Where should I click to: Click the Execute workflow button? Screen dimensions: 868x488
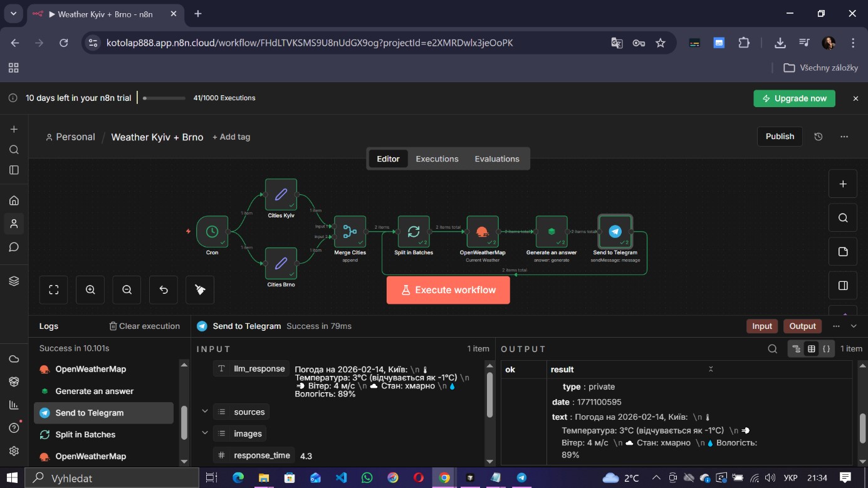448,290
